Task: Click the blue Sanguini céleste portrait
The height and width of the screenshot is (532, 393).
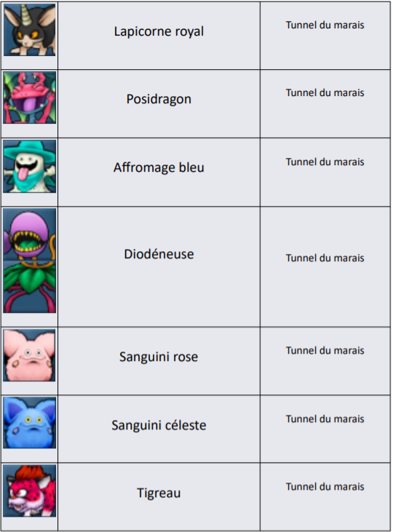Action: [30, 423]
